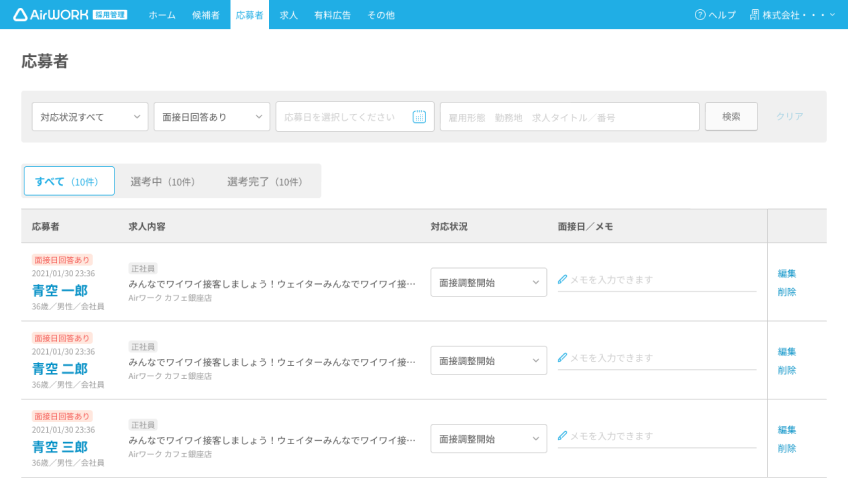This screenshot has height=497, width=848.
Task: Open the help question-mark icon
Action: [700, 15]
